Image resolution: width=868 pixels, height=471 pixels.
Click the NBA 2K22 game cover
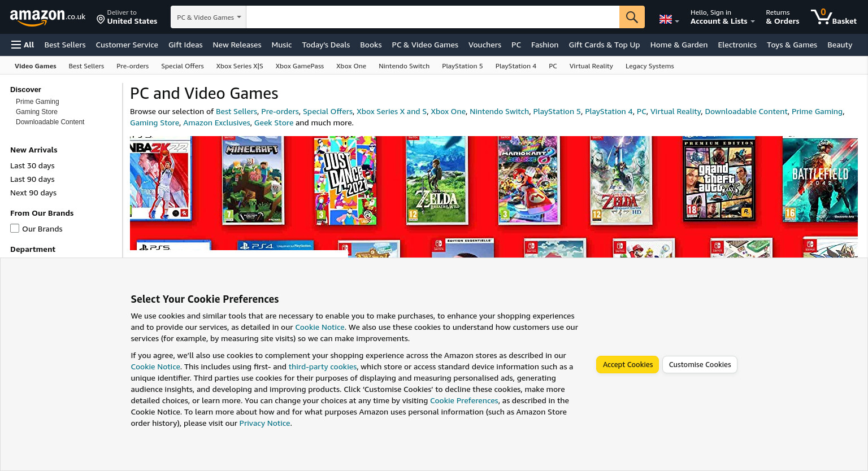point(160,179)
